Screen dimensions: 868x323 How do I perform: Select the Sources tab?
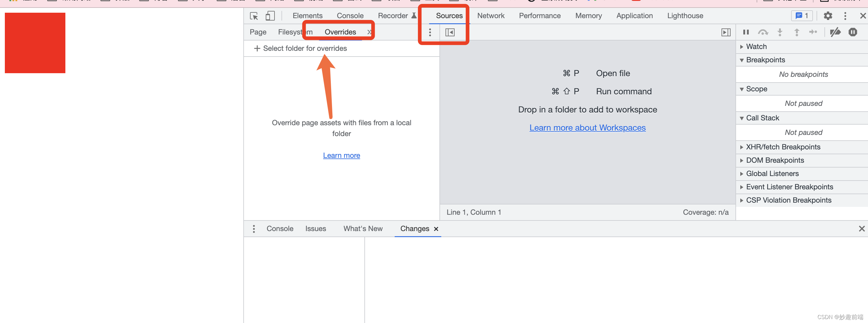point(449,16)
